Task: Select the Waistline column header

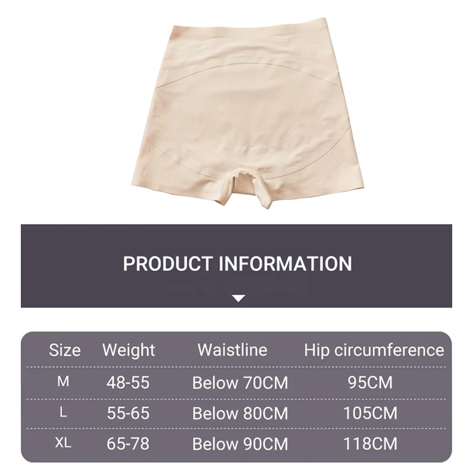Action: coord(232,350)
